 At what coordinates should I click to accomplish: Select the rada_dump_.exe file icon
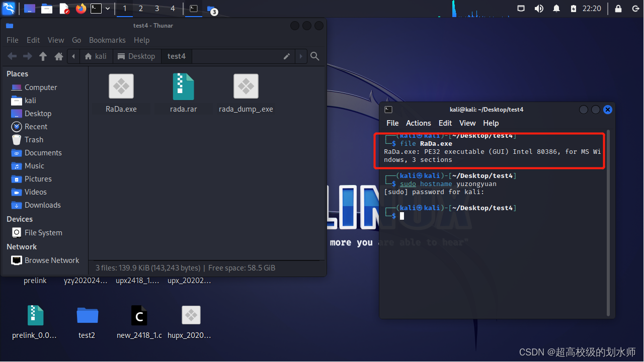(246, 86)
